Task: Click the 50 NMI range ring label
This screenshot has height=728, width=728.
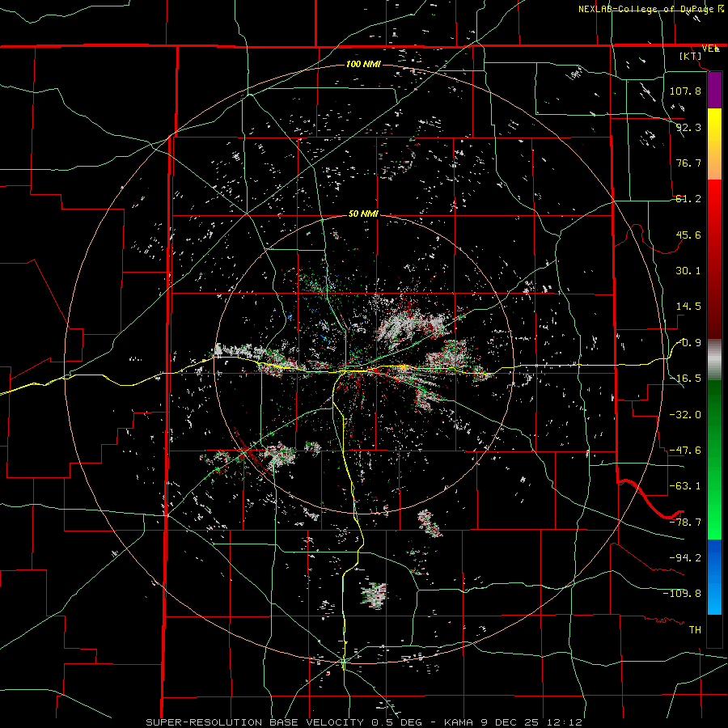Action: coord(363,214)
